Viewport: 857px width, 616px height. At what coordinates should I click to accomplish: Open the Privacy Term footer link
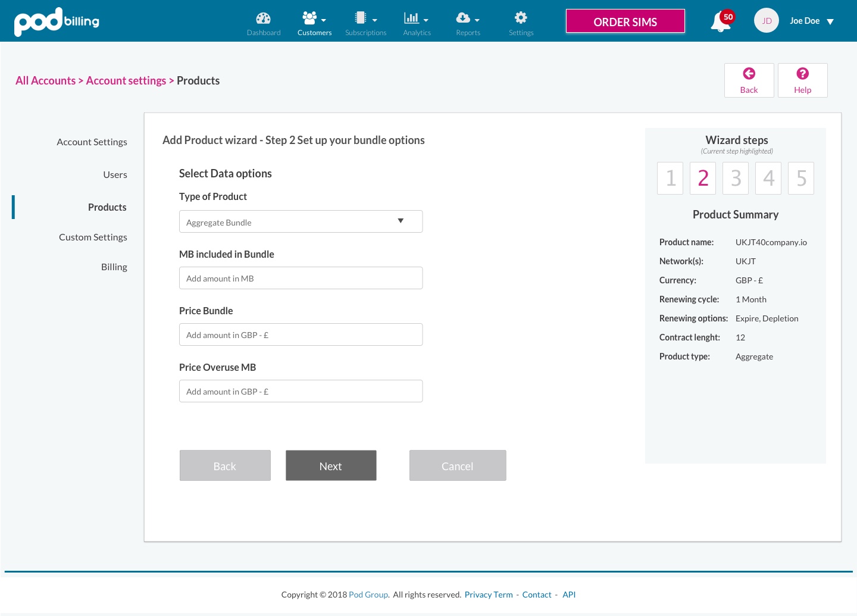[488, 595]
